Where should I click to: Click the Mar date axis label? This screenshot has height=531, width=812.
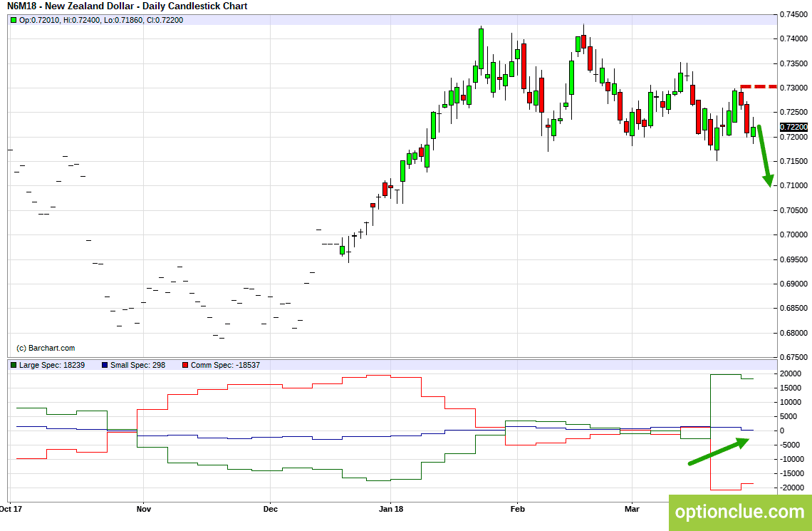pos(632,509)
